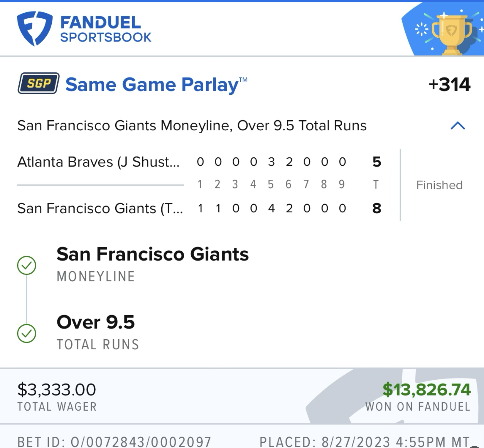Click the San Francisco Giants scoreboard row
Image resolution: width=484 pixels, height=448 pixels.
click(100, 208)
